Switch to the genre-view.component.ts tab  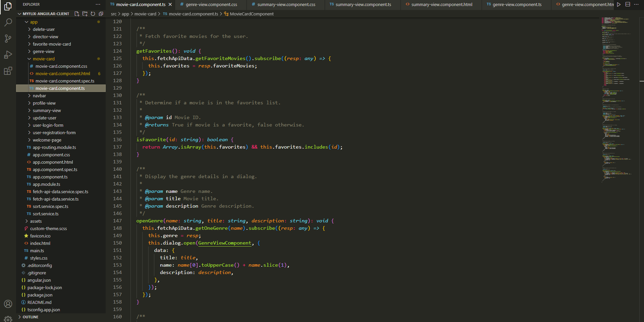(517, 4)
